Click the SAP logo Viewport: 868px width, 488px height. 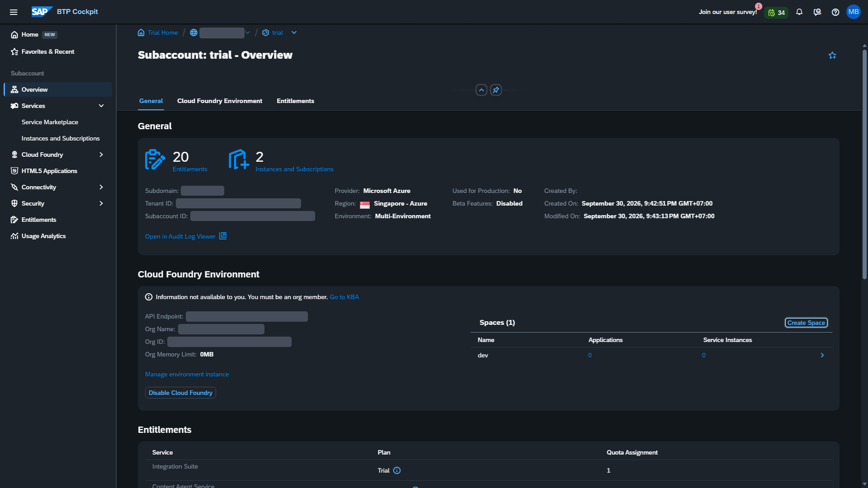(x=42, y=12)
